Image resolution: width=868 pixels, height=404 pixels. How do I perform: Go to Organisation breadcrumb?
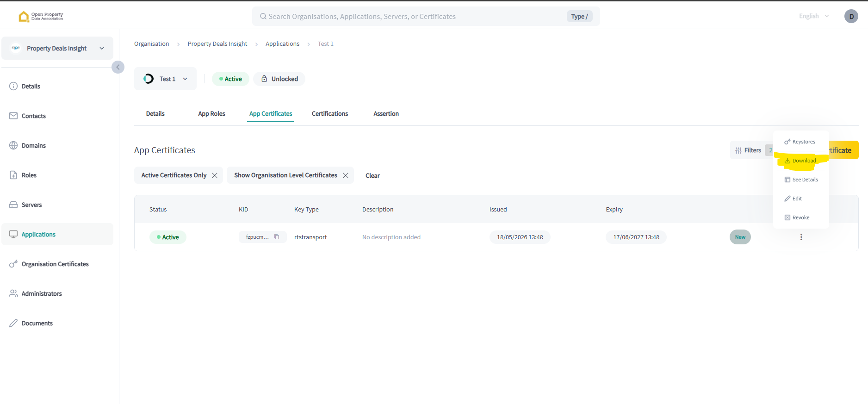coord(152,44)
